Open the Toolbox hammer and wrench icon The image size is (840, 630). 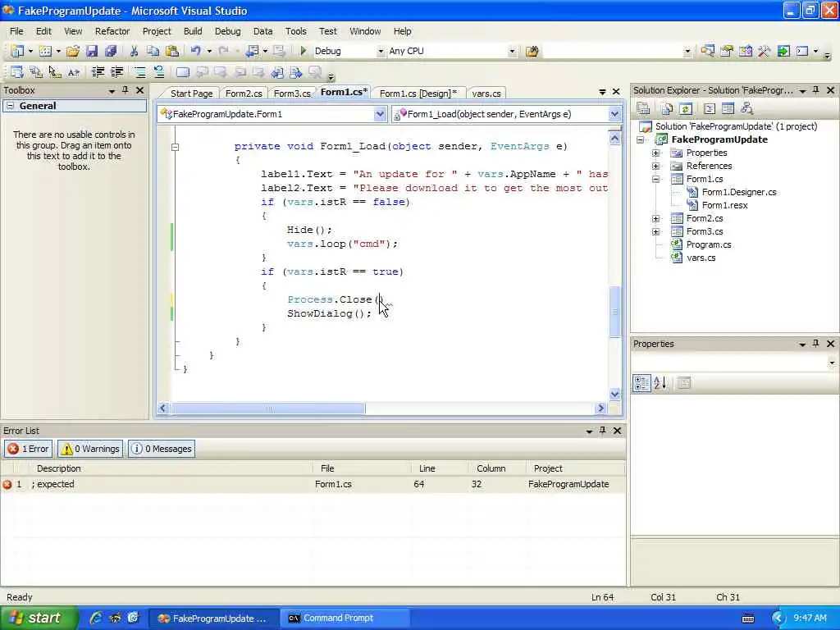click(x=764, y=51)
